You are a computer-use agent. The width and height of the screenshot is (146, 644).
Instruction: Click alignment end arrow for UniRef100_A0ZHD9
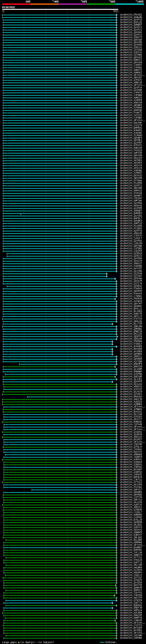(x=112, y=352)
